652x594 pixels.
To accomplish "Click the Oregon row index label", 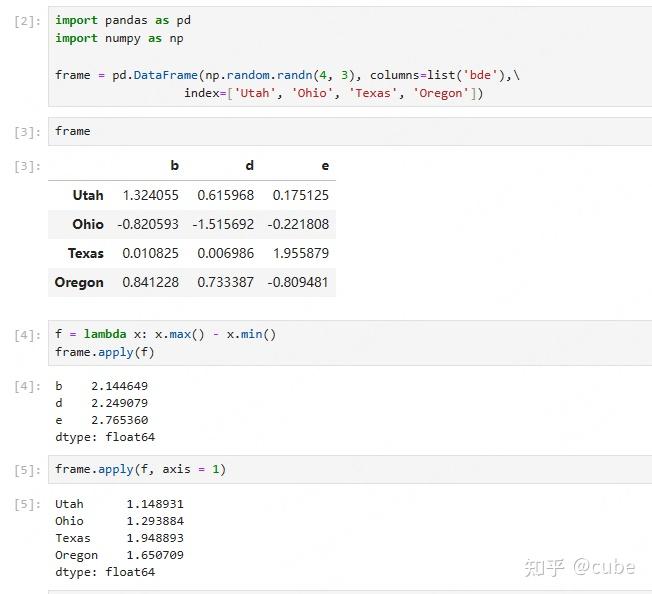I will [79, 282].
